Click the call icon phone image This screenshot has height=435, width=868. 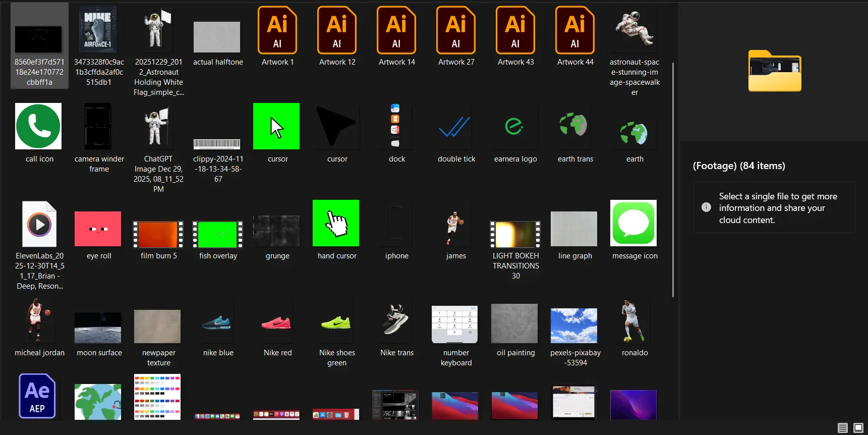(x=38, y=126)
